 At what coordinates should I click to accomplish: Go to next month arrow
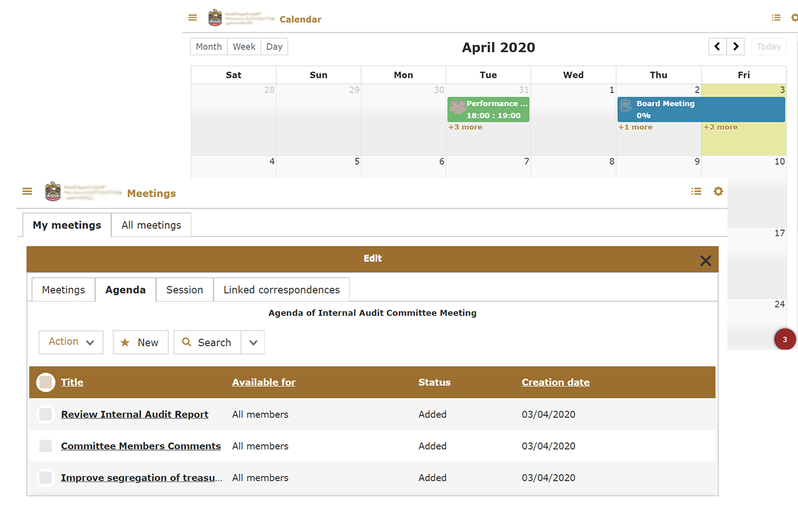click(x=735, y=47)
